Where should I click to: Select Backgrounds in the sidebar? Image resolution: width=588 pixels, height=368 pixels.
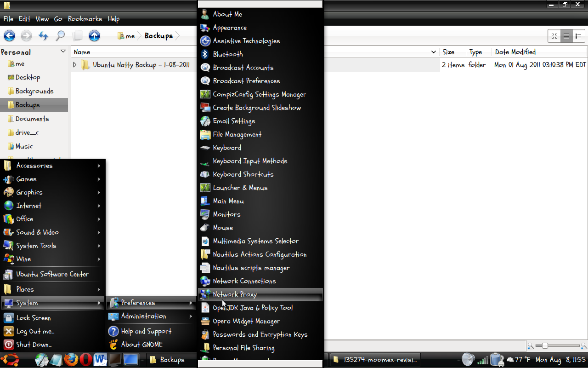34,91
